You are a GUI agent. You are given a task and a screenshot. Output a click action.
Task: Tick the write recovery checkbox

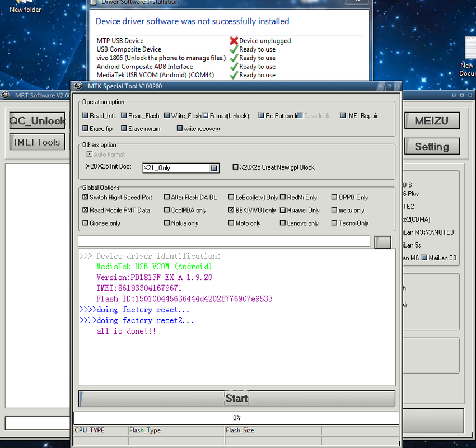tap(180, 128)
